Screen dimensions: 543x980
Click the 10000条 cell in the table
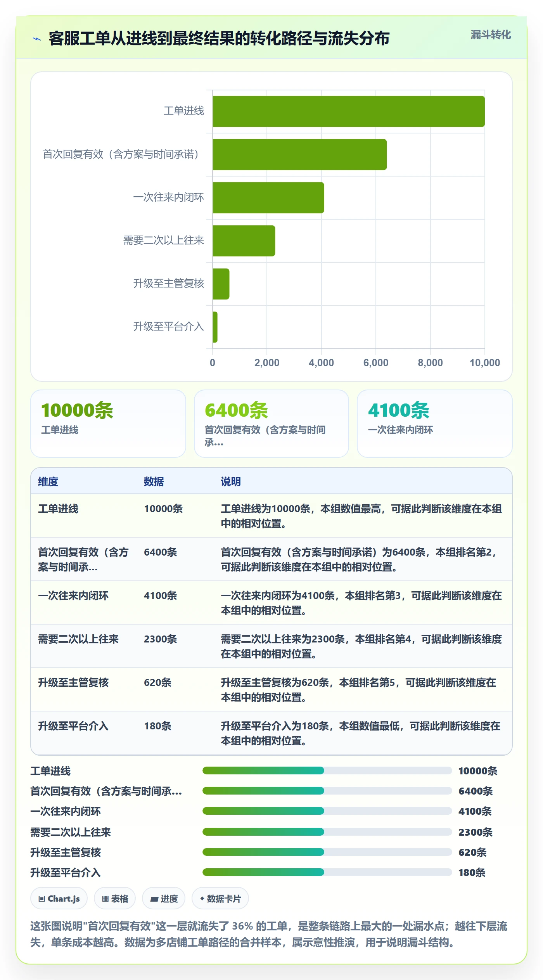(x=163, y=509)
